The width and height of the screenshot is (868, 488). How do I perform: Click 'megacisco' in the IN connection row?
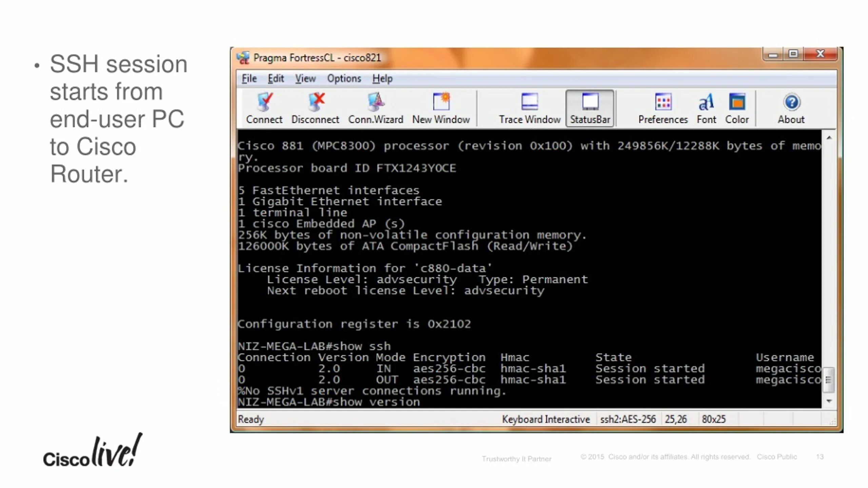(788, 369)
